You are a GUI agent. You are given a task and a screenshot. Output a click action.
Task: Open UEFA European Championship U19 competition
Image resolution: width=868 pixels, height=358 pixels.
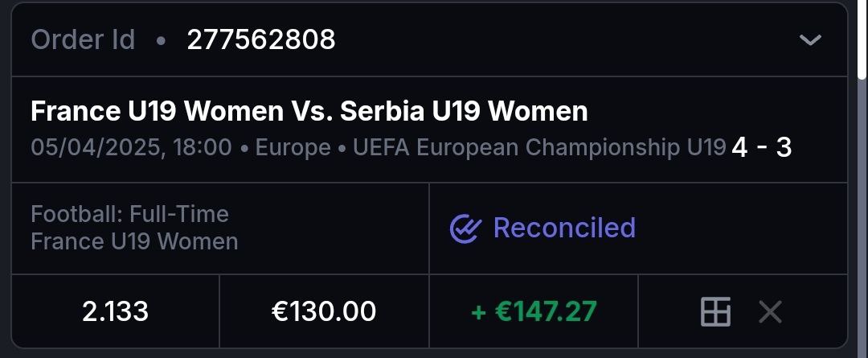538,148
